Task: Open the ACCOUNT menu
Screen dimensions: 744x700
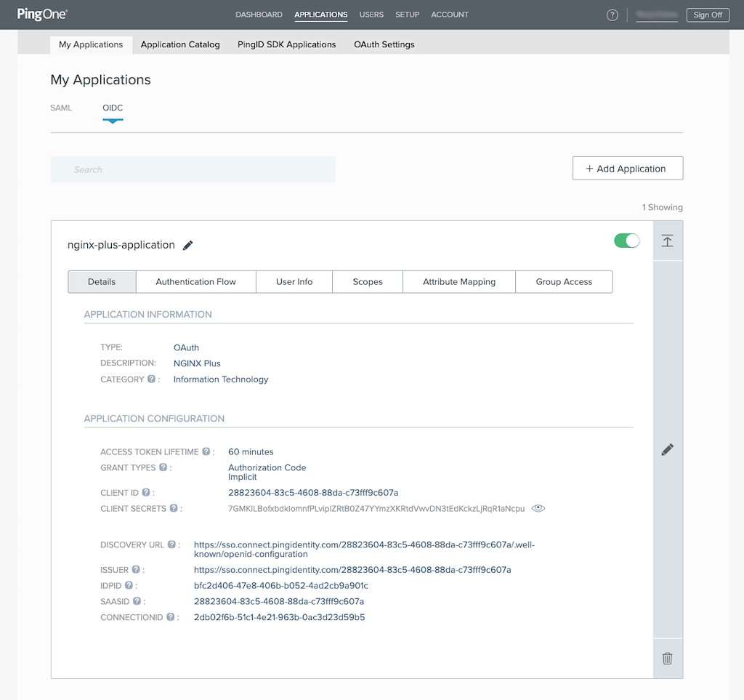Action: (x=450, y=15)
